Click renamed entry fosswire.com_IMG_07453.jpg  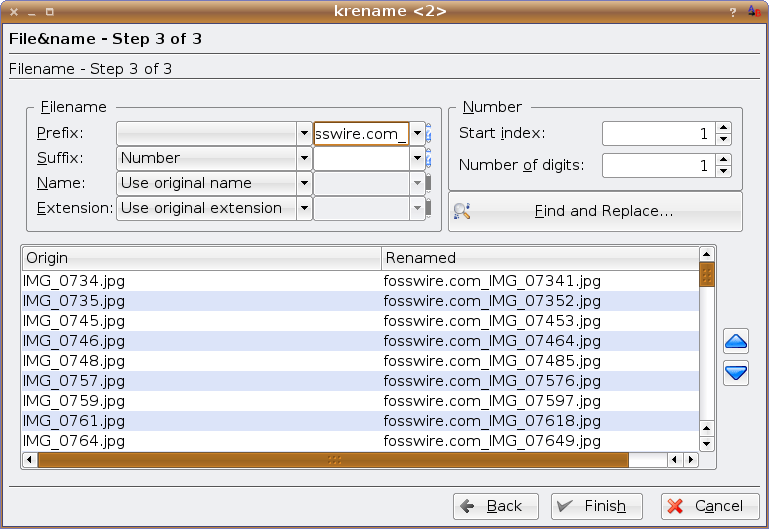coord(492,321)
